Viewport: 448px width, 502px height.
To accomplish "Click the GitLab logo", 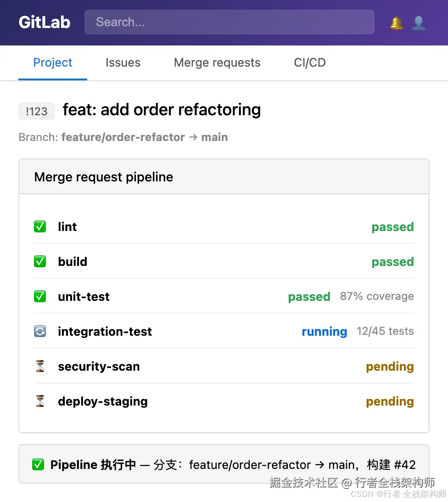I will (x=45, y=23).
